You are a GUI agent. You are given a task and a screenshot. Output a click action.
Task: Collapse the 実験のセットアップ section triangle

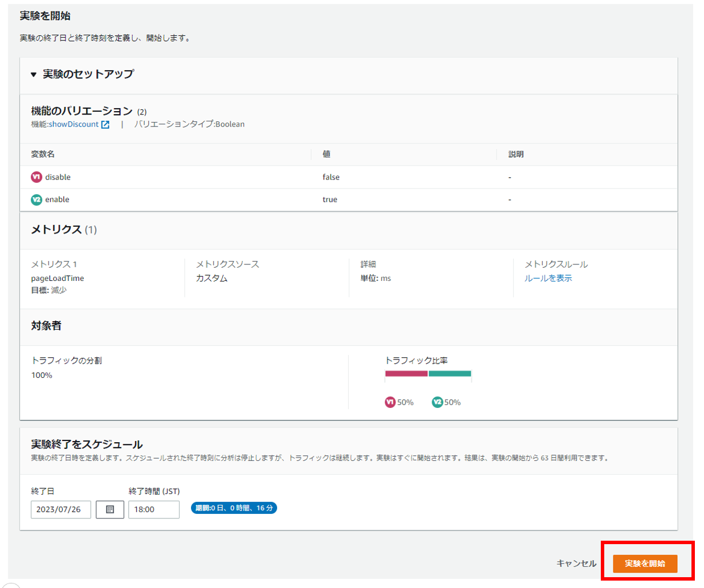tap(34, 75)
